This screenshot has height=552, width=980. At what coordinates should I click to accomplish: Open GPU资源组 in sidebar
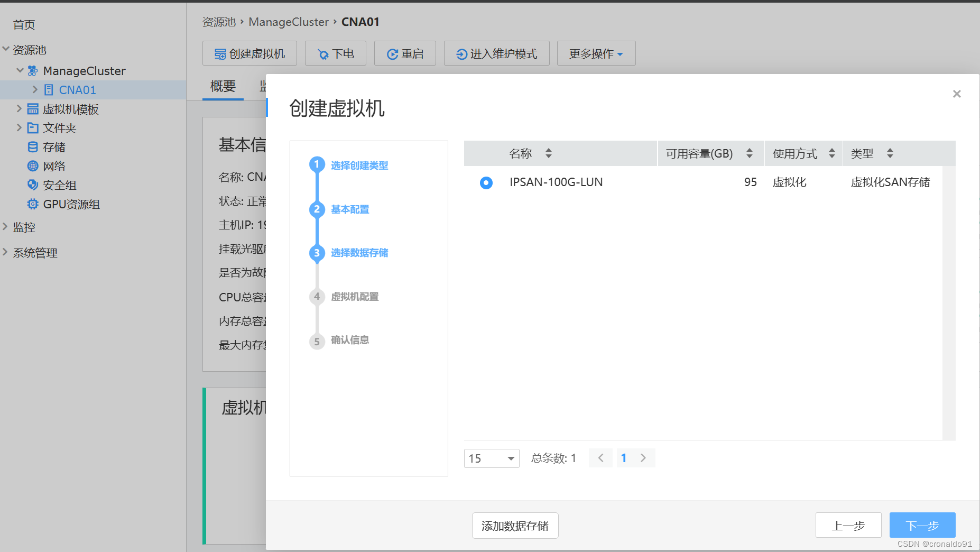pyautogui.click(x=71, y=204)
